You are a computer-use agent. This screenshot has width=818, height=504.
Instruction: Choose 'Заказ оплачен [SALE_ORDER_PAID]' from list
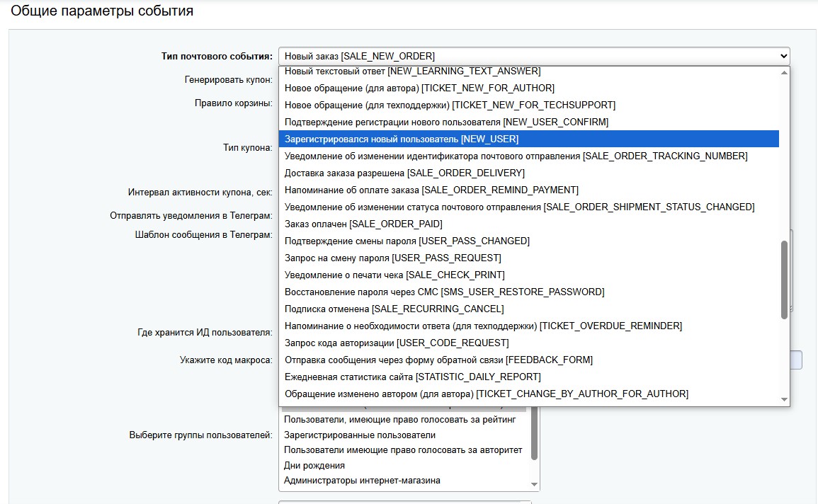click(x=363, y=224)
